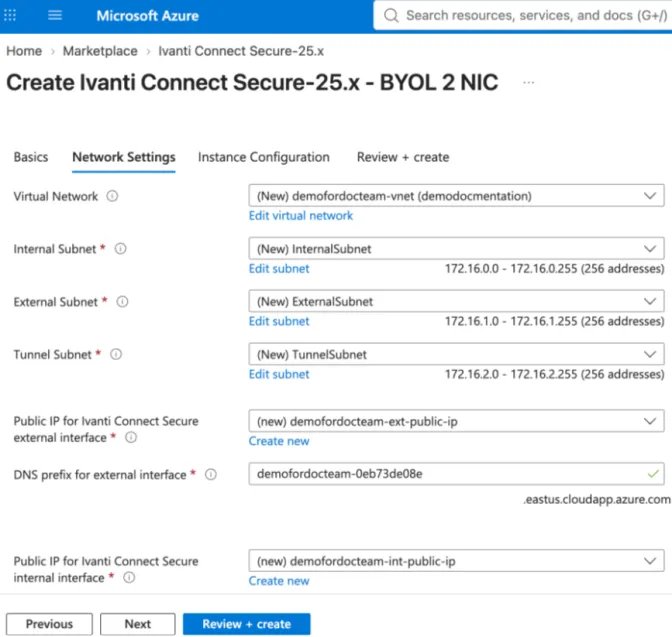
Task: Click the blue Review + create button
Action: (246, 624)
